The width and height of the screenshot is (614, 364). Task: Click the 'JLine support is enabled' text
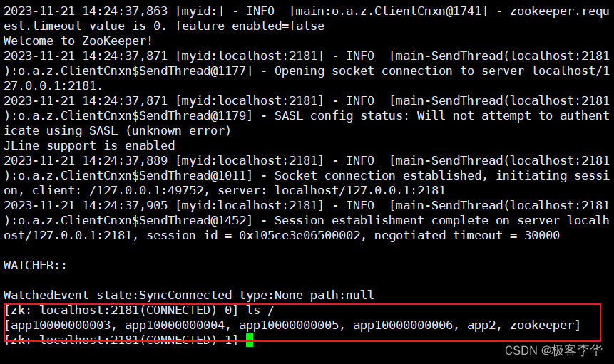(89, 145)
